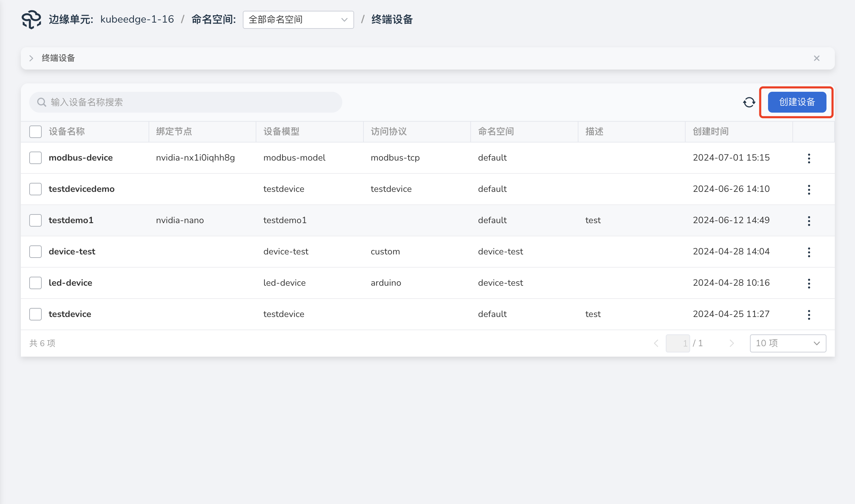Click the kebab menu on testdevice row
The height and width of the screenshot is (504, 855).
(x=809, y=315)
